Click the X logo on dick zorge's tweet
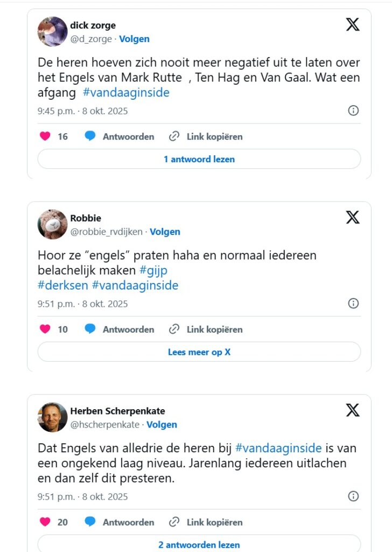 pyautogui.click(x=353, y=24)
